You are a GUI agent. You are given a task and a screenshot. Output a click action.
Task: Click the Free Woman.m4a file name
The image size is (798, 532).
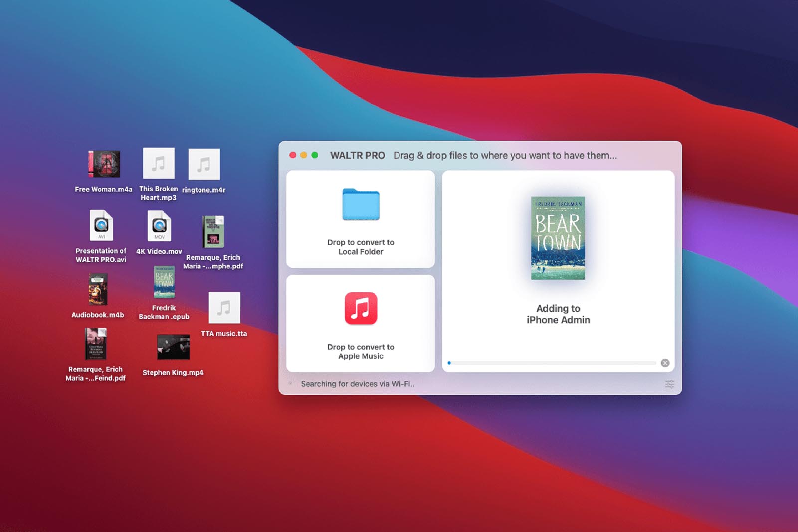click(x=104, y=189)
